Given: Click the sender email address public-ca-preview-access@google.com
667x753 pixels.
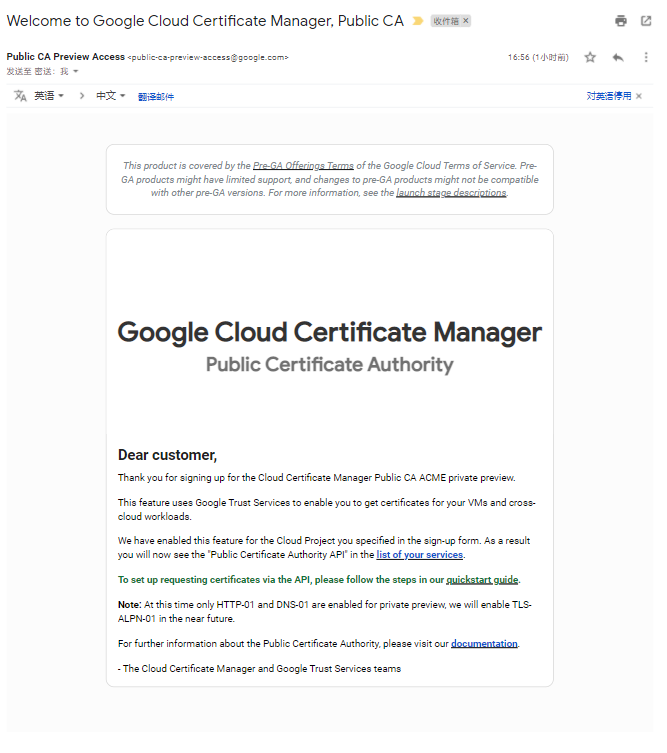Looking at the screenshot, I should pos(208,57).
